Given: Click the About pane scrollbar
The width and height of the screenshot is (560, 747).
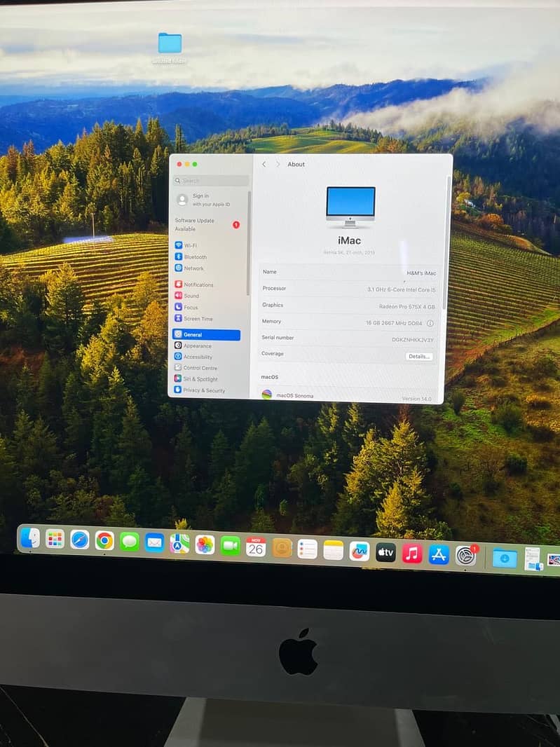Looking at the screenshot, I should coord(446,243).
